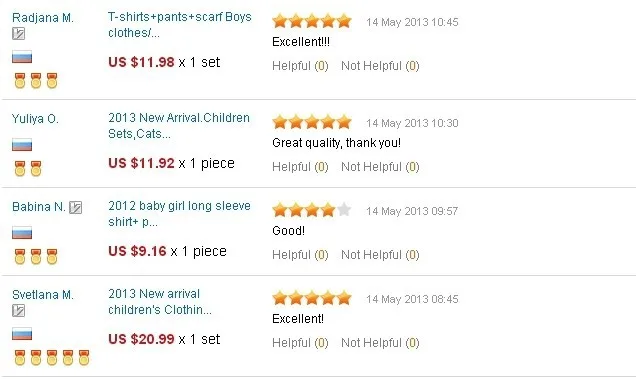Viewport: 636px width, 379px height.
Task: Open the 2012 baby girl long sleeve shirt product
Action: (179, 214)
